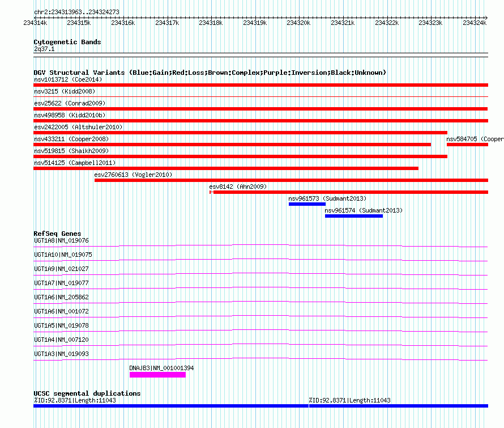Click the esv2422005 (Altshuler2010) label

click(78, 127)
